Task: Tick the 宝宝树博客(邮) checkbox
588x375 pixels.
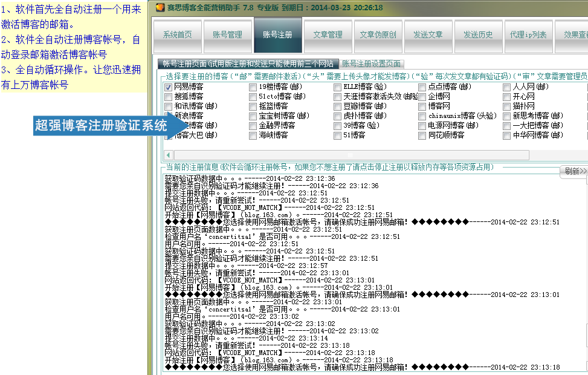Action: pyautogui.click(x=253, y=116)
